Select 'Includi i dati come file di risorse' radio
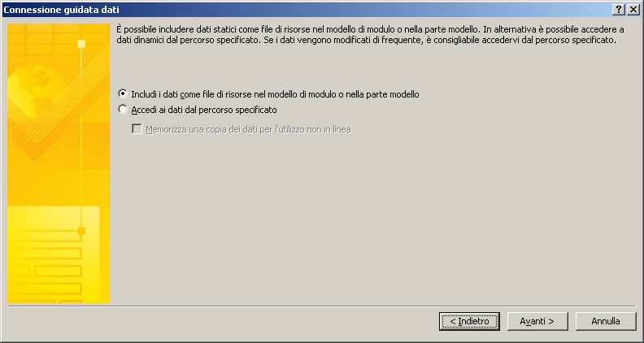The height and width of the screenshot is (343, 644). [123, 93]
